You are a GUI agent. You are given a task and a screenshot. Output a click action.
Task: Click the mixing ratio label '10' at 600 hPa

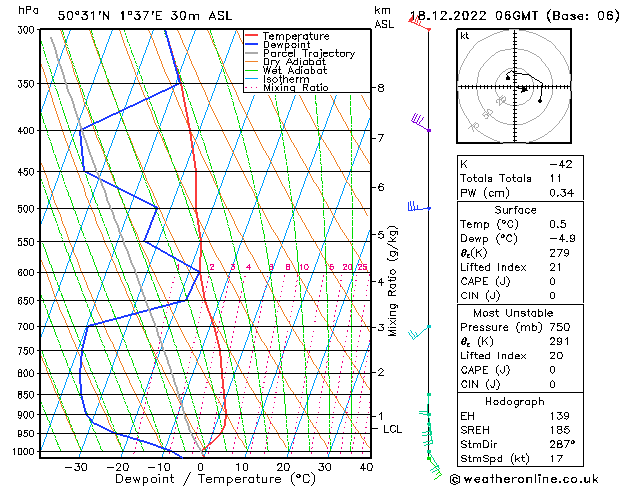[x=304, y=267]
